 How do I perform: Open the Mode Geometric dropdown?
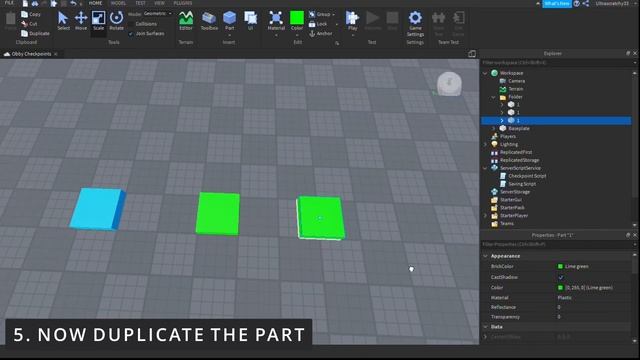tap(158, 13)
